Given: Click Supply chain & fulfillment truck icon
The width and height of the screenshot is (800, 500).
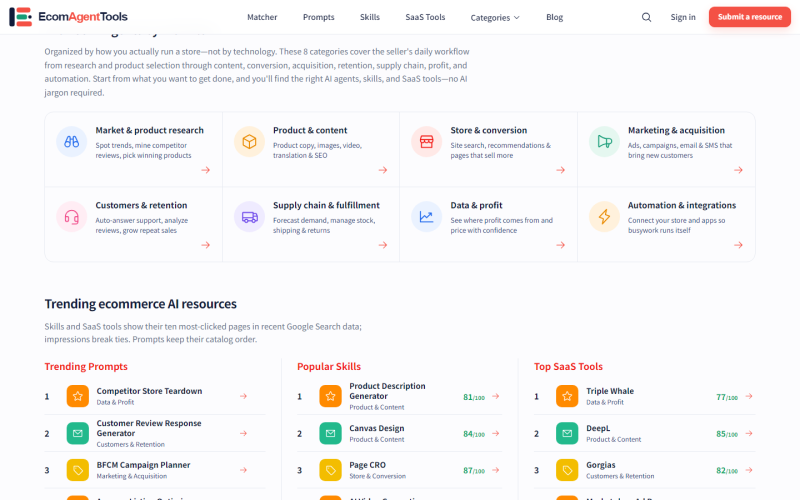Looking at the screenshot, I should tap(249, 216).
